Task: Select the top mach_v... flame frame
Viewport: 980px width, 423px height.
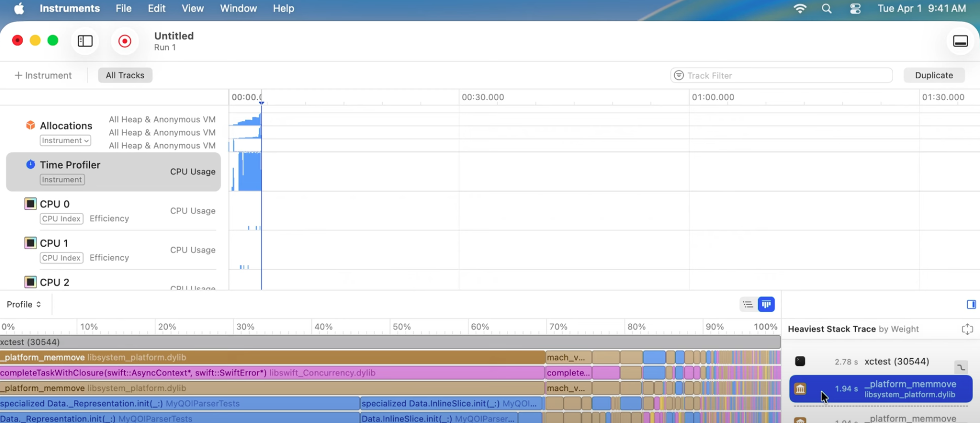Action: 568,357
